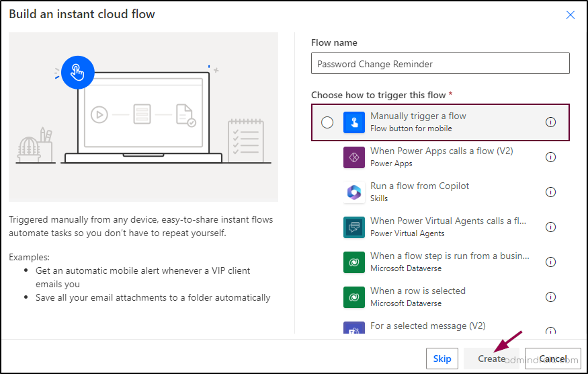Click the Dataverse business process flow icon

coord(353,262)
